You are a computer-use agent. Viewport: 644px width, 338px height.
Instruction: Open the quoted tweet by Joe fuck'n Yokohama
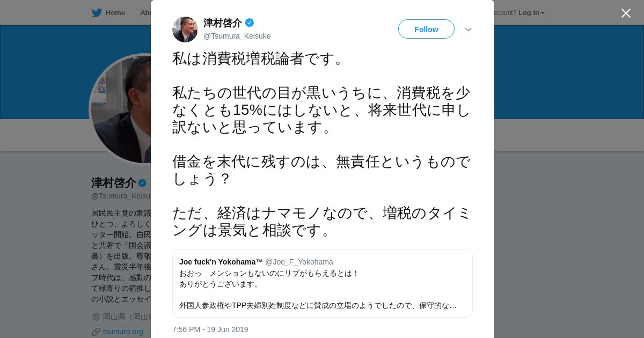pos(323,283)
